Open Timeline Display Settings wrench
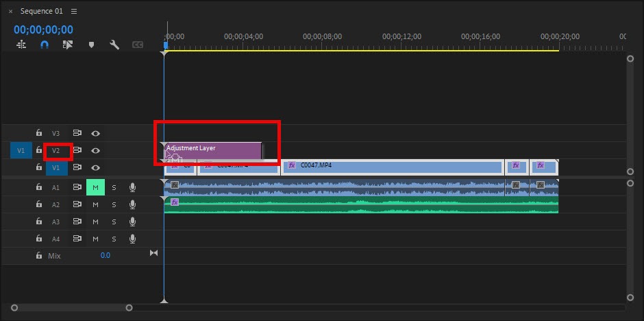The height and width of the screenshot is (321, 644). click(114, 45)
